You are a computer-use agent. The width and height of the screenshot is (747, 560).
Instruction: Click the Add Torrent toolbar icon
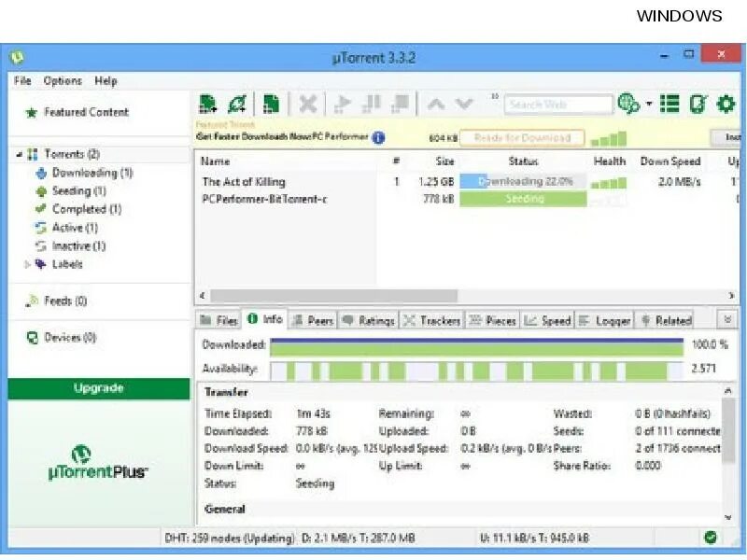[x=208, y=104]
